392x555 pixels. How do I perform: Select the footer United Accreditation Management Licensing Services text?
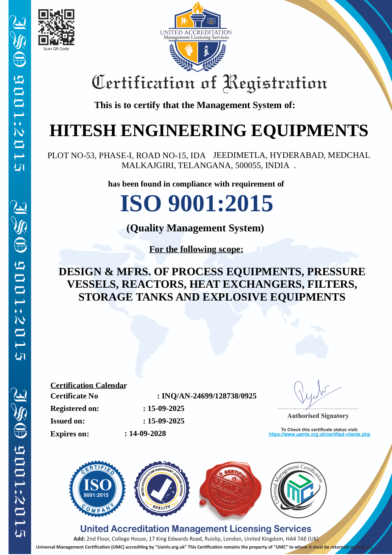[196, 529]
